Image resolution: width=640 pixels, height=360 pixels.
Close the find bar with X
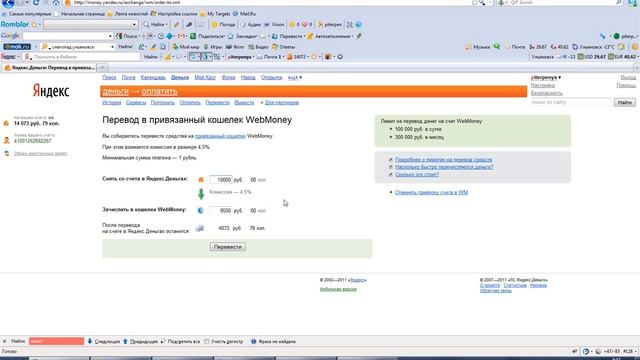coord(4,341)
